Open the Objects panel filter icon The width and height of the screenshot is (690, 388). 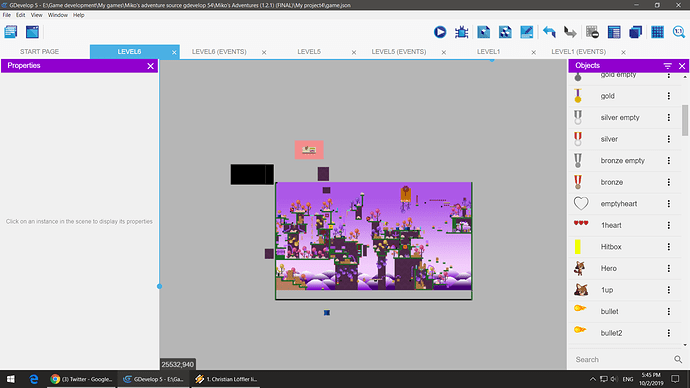[668, 66]
